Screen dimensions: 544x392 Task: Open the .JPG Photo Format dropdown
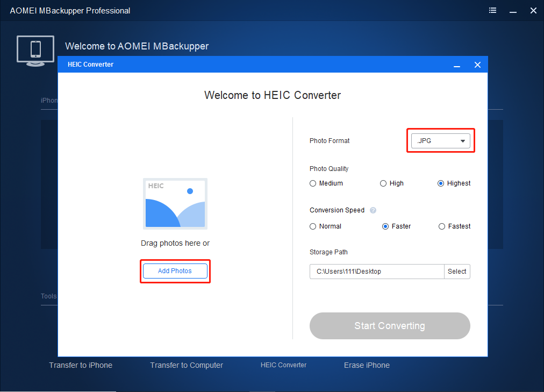tap(440, 140)
